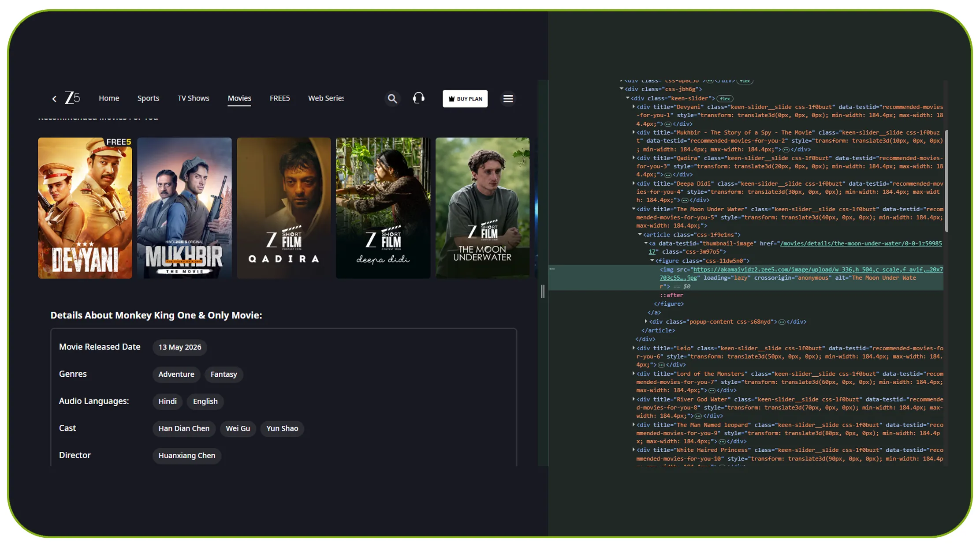
Task: Collapse the figure css-11dw5n0 node
Action: point(652,260)
